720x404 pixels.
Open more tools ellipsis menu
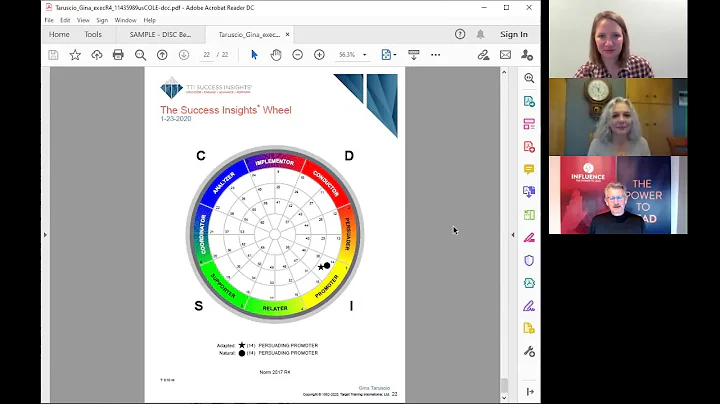435,55
